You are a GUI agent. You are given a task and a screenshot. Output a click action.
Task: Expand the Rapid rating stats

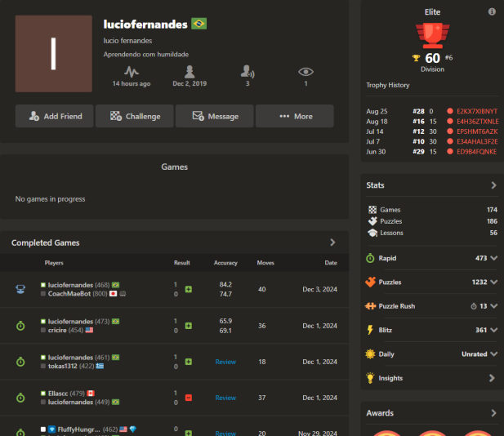493,258
